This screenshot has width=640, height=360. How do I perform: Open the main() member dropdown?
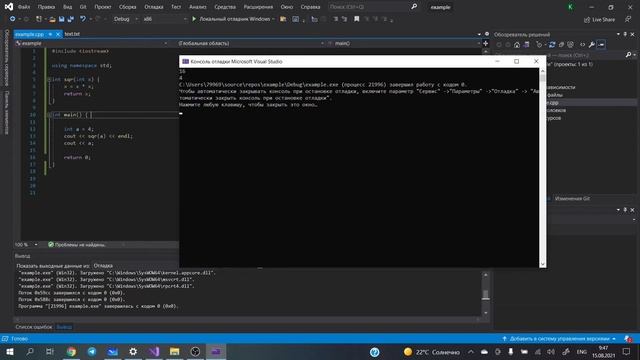tap(404, 43)
